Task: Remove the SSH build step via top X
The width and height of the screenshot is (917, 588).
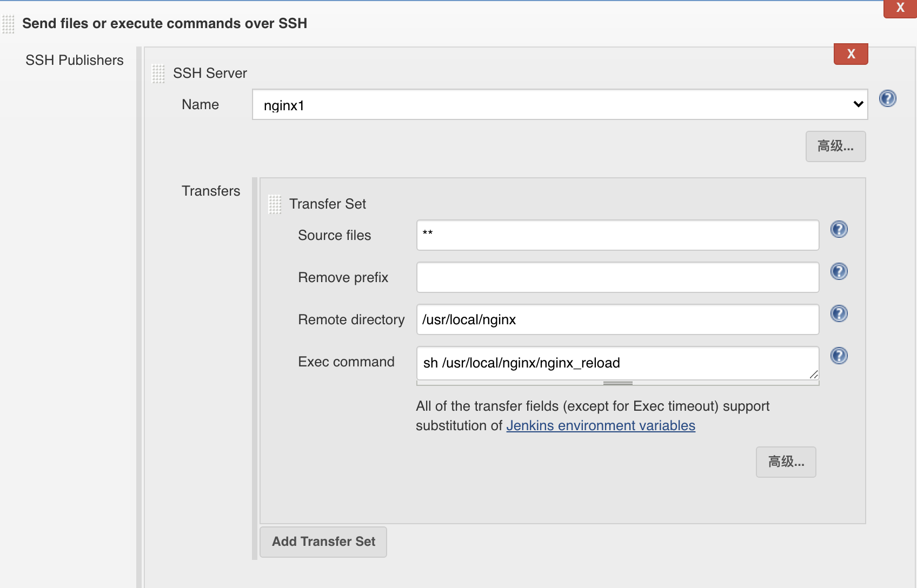Action: pyautogui.click(x=900, y=8)
